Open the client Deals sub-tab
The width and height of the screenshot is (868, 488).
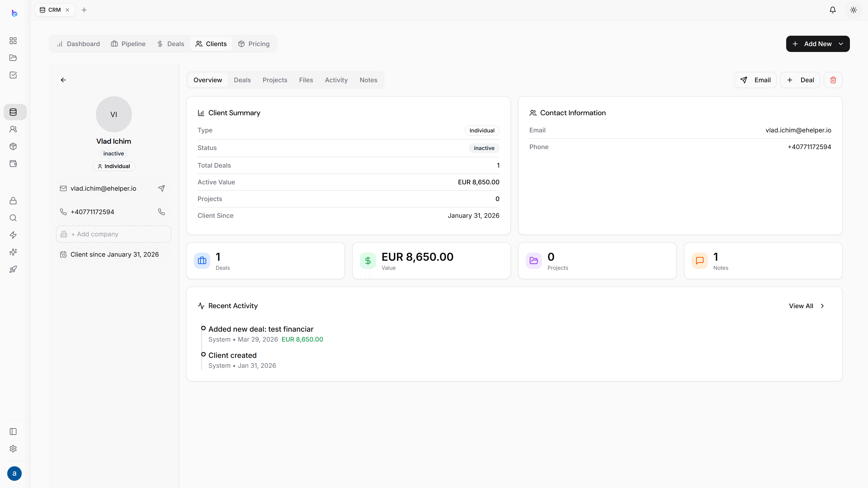tap(242, 80)
